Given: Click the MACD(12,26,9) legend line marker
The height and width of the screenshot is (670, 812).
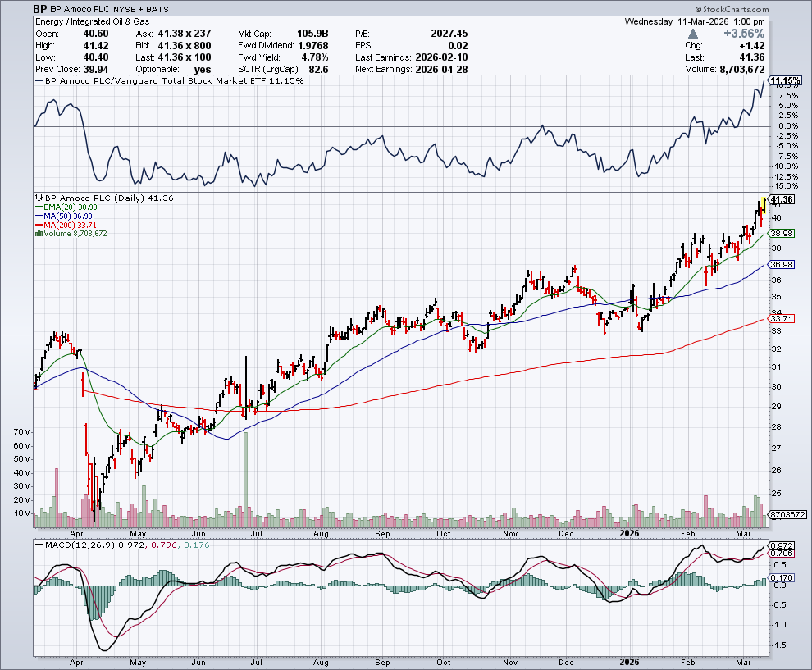Looking at the screenshot, I should [x=38, y=545].
